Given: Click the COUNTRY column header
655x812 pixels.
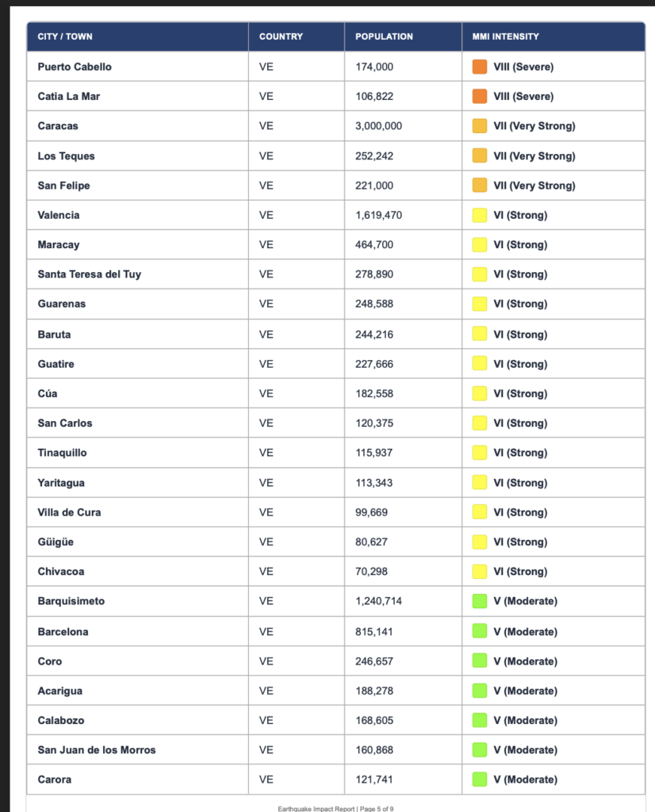Looking at the screenshot, I should click(281, 36).
